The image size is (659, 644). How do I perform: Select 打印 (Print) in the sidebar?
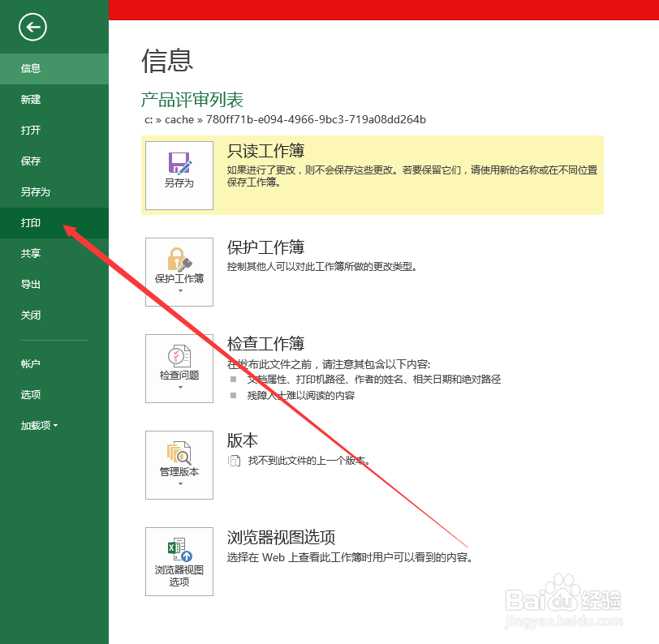[x=30, y=222]
